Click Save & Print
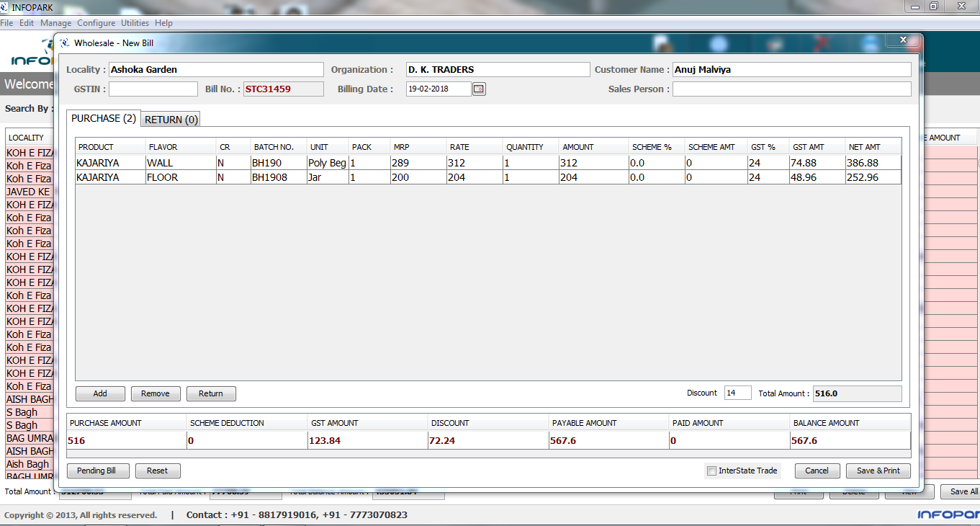 pyautogui.click(x=878, y=471)
